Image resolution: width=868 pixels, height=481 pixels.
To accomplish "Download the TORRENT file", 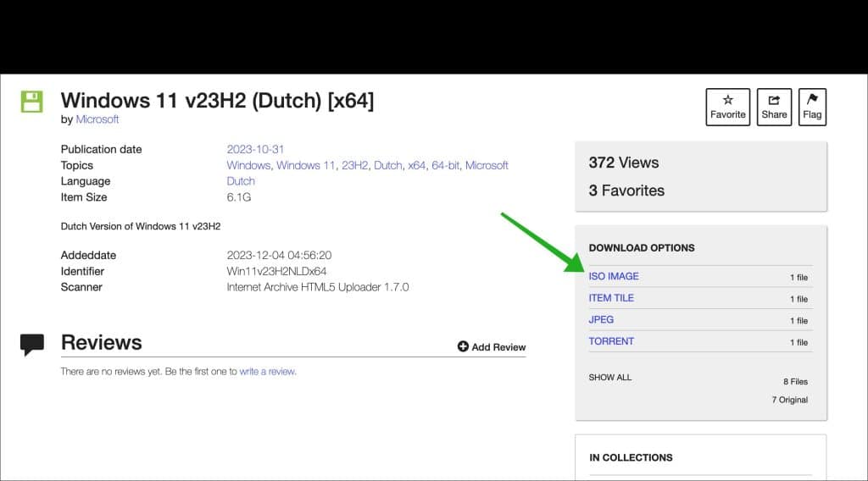I will click(x=611, y=341).
